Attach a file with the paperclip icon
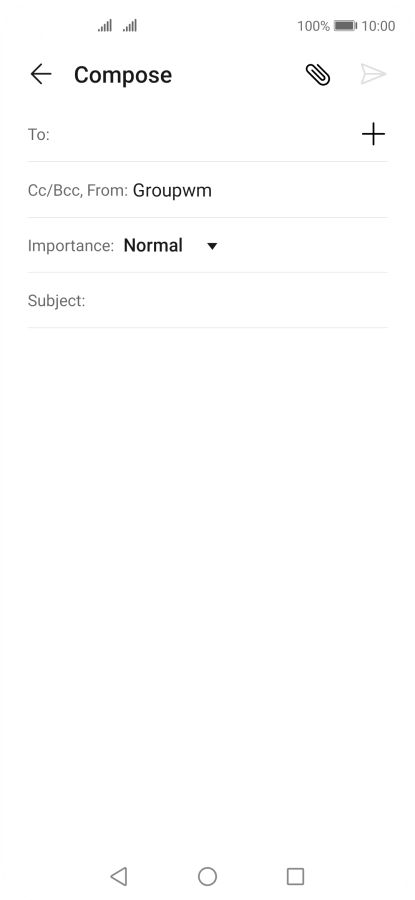Image resolution: width=415 pixels, height=900 pixels. pos(317,75)
